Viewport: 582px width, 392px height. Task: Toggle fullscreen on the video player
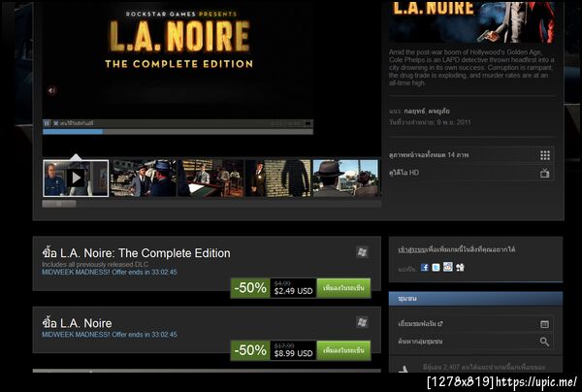coord(308,123)
